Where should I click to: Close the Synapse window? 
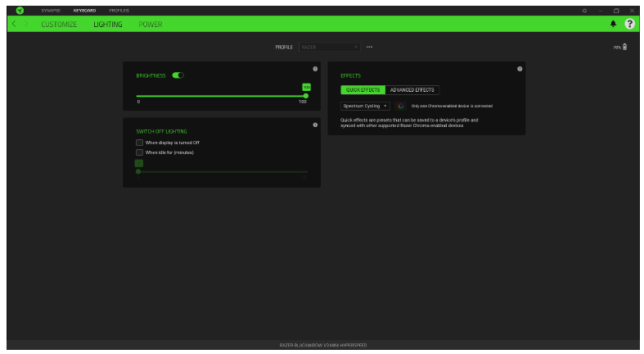pos(632,11)
